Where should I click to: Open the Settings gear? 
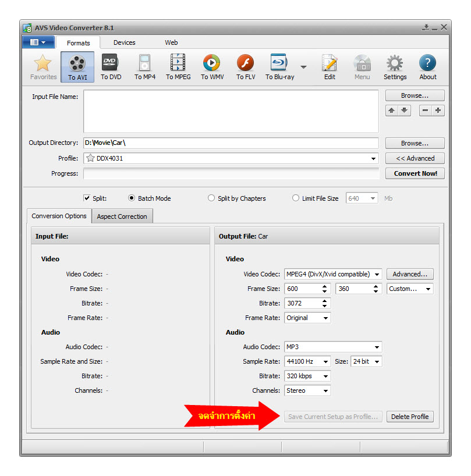pos(395,66)
